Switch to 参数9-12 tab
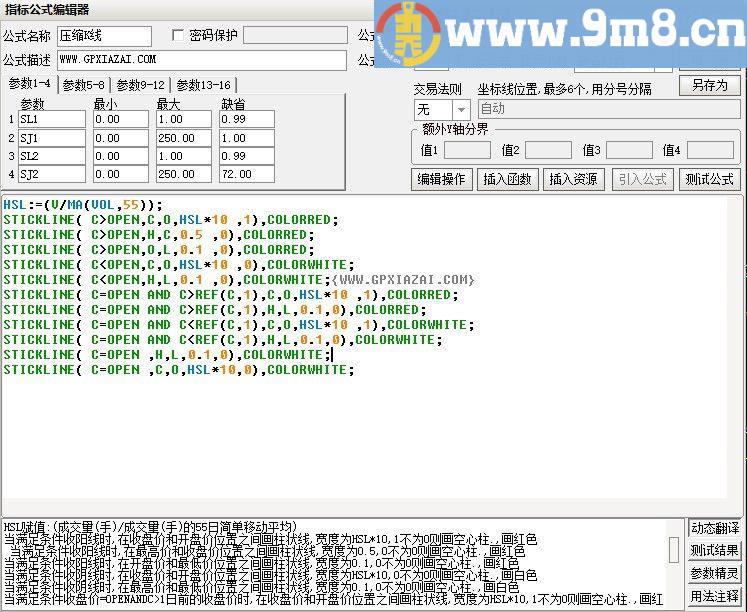Image resolution: width=747 pixels, height=612 pixels. (140, 85)
